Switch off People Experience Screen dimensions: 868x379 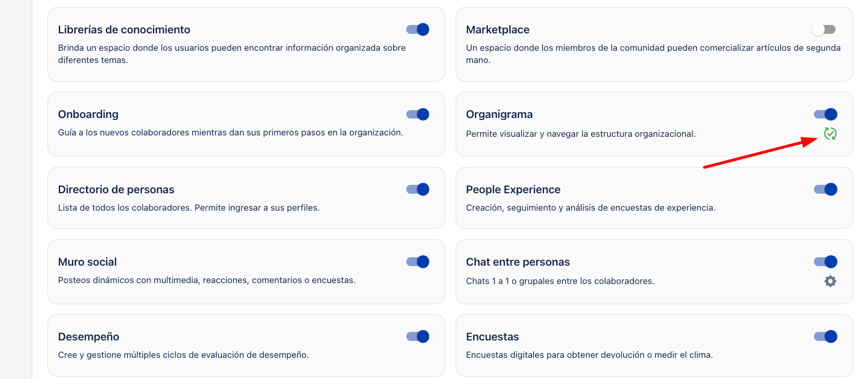click(x=826, y=189)
